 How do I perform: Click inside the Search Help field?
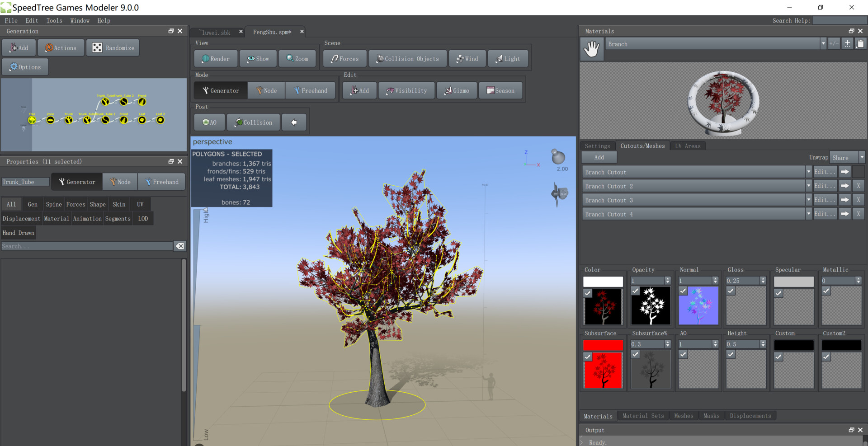839,20
